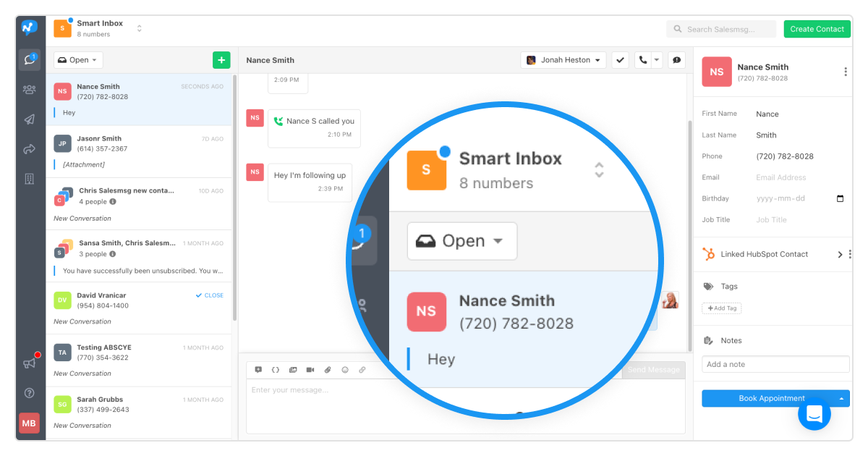
Task: Insert a link in the message
Action: pyautogui.click(x=362, y=370)
